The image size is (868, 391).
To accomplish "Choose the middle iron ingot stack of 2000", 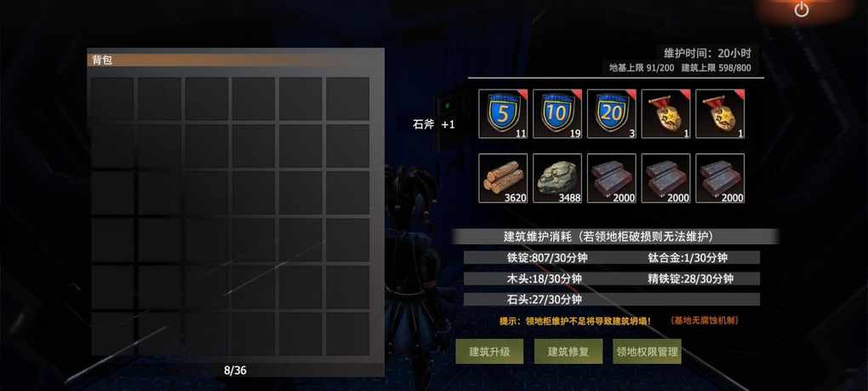I will (665, 178).
